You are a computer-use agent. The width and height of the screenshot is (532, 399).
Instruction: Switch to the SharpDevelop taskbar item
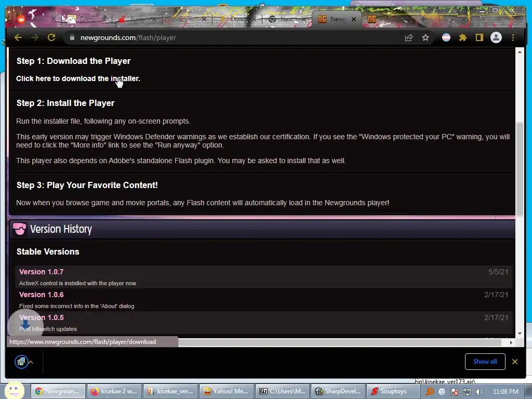click(338, 391)
